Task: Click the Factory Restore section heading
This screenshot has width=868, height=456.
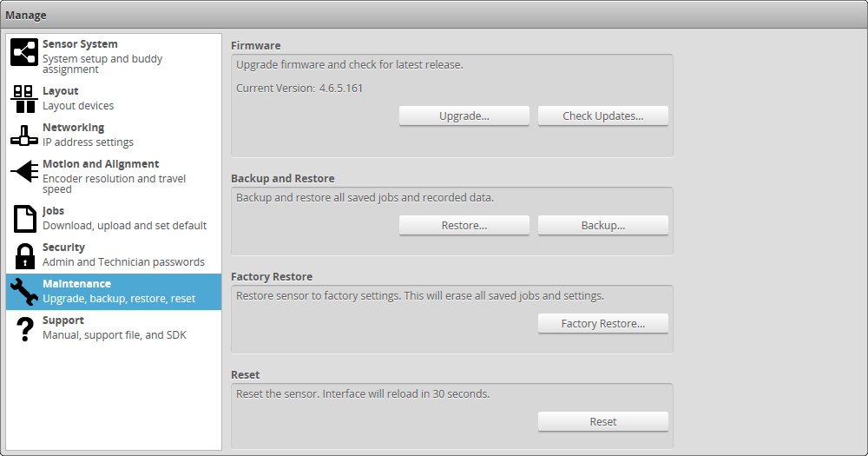Action: tap(271, 276)
